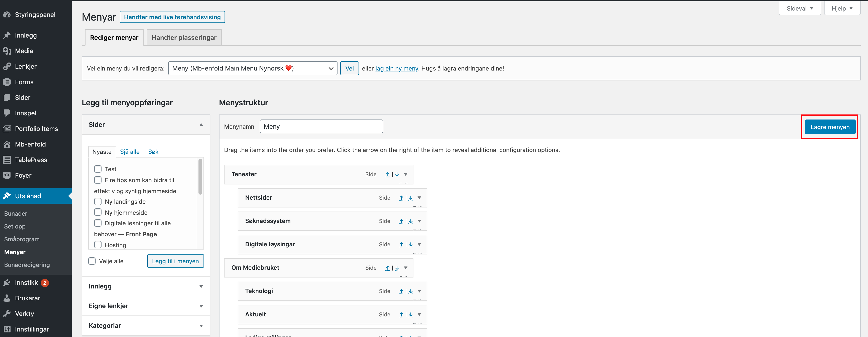Click the TablePress table icon
The image size is (868, 337).
[7, 160]
